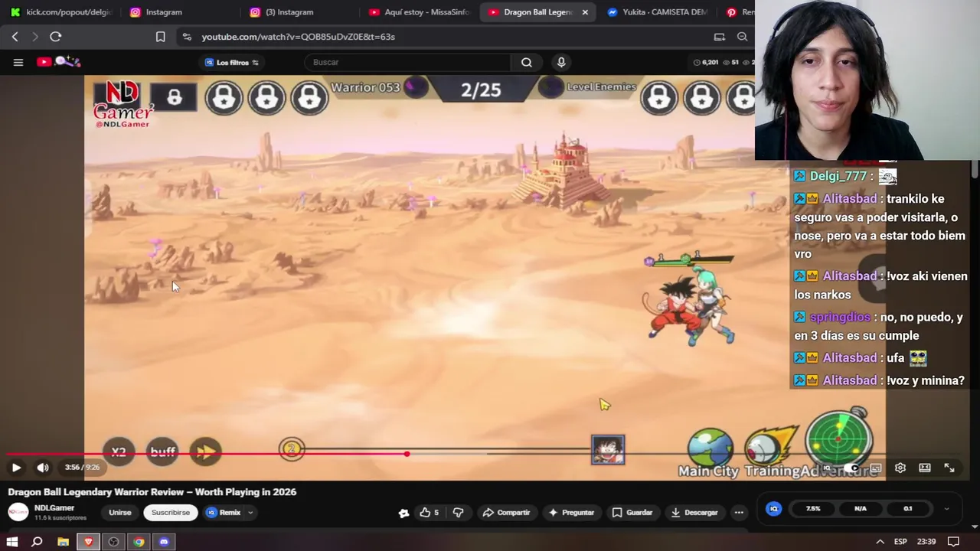Screen dimensions: 980x551
Task: Open Windows taskbar search
Action: pyautogui.click(x=37, y=542)
